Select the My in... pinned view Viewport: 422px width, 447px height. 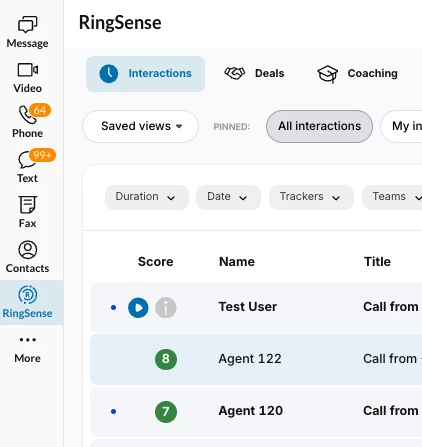(x=401, y=126)
